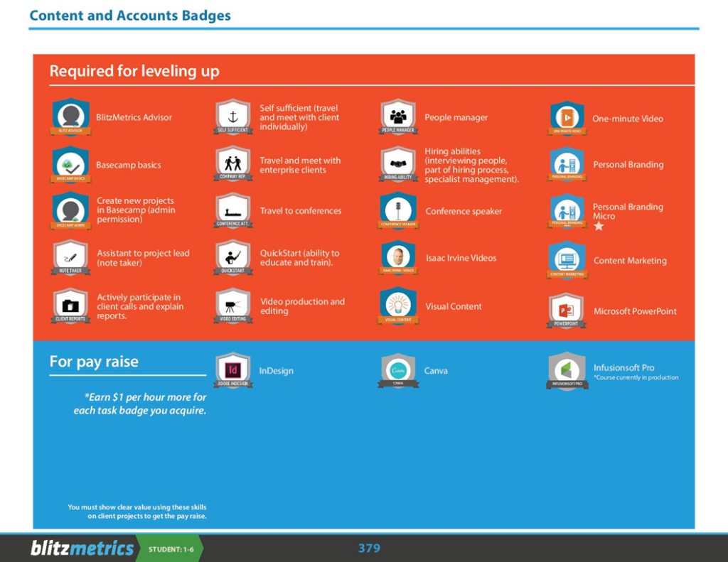Open the Note Taker badge icon
Viewport: 728px width, 562px height.
(70, 258)
